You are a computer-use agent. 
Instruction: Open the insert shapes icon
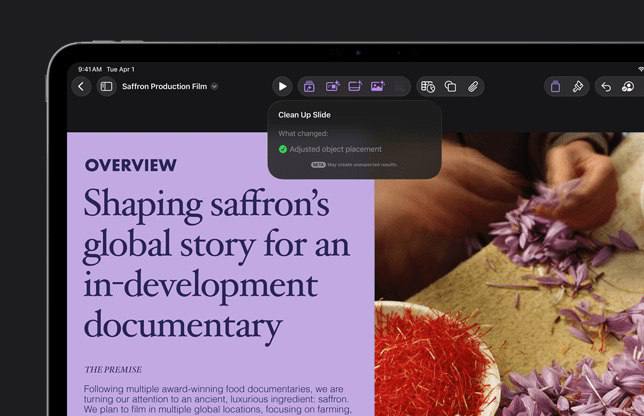click(450, 87)
